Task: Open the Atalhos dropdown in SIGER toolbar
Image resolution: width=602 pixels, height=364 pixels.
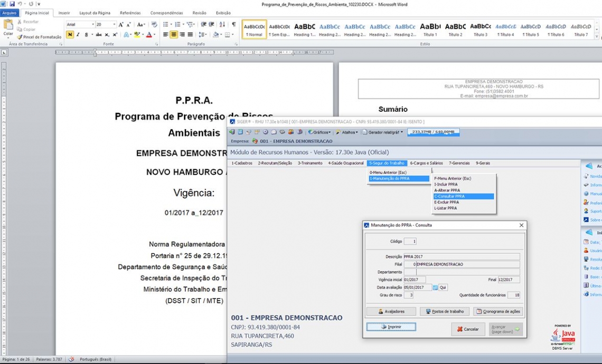Action: tap(347, 132)
